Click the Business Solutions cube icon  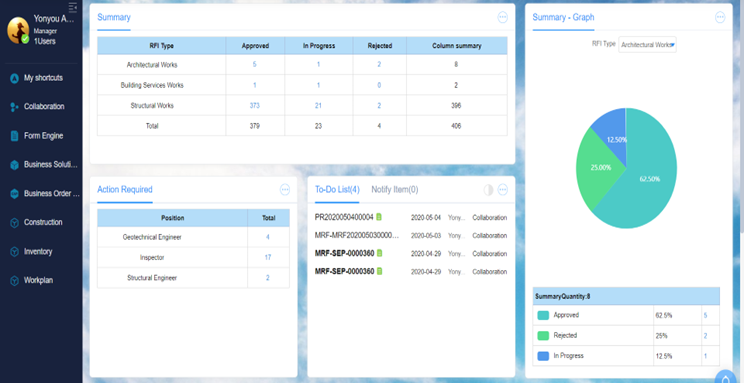[x=14, y=165]
